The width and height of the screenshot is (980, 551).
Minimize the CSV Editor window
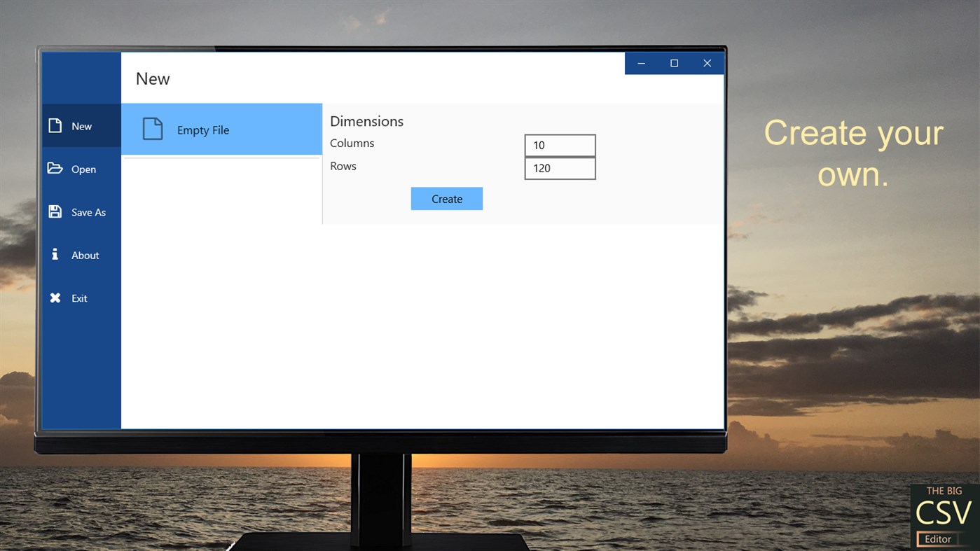(x=640, y=62)
